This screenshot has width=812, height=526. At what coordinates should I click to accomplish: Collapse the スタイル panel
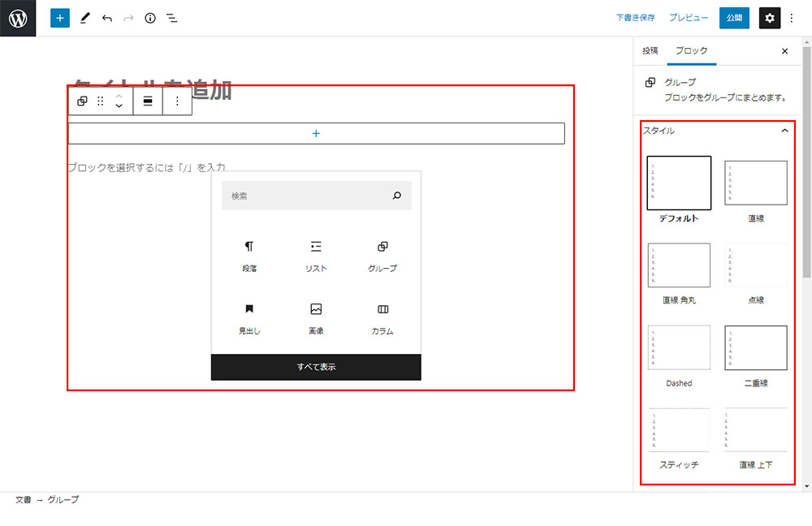point(784,131)
